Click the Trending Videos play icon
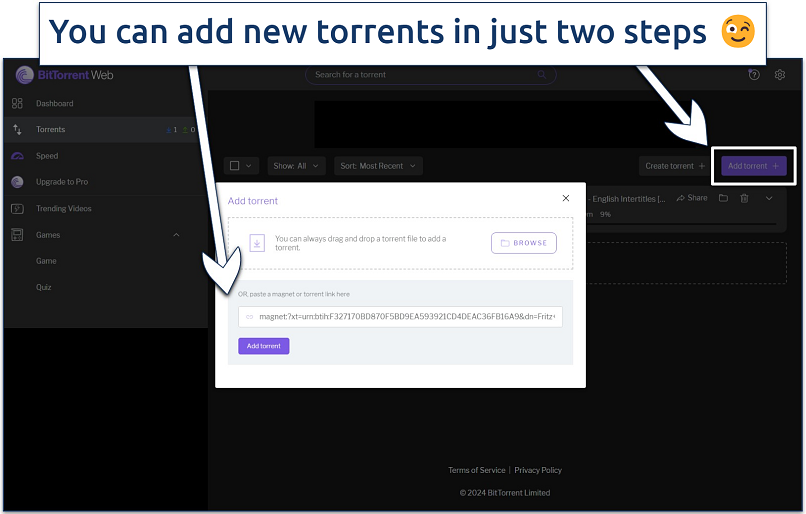Screen dimensions: 806x514 [x=17, y=209]
